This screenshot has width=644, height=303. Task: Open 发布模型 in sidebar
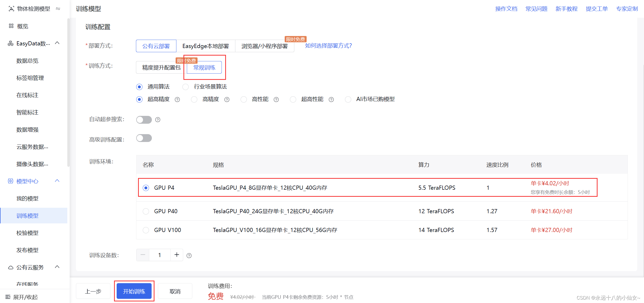[x=27, y=250]
